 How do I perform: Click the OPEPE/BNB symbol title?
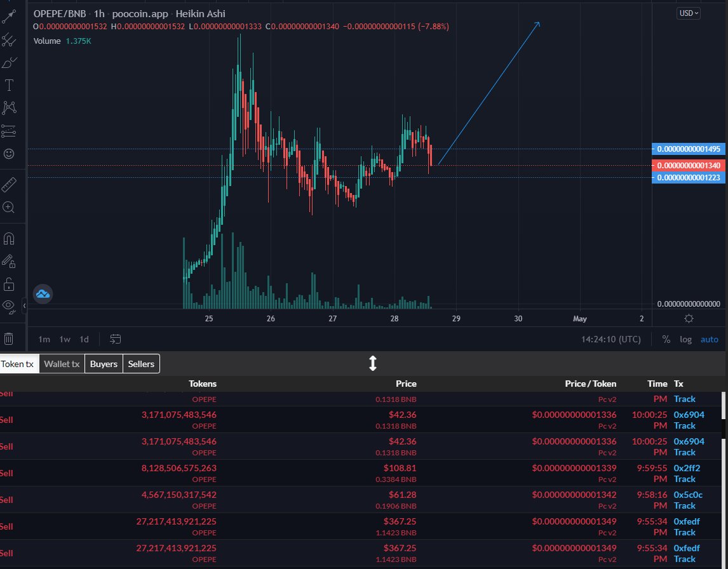tap(60, 14)
